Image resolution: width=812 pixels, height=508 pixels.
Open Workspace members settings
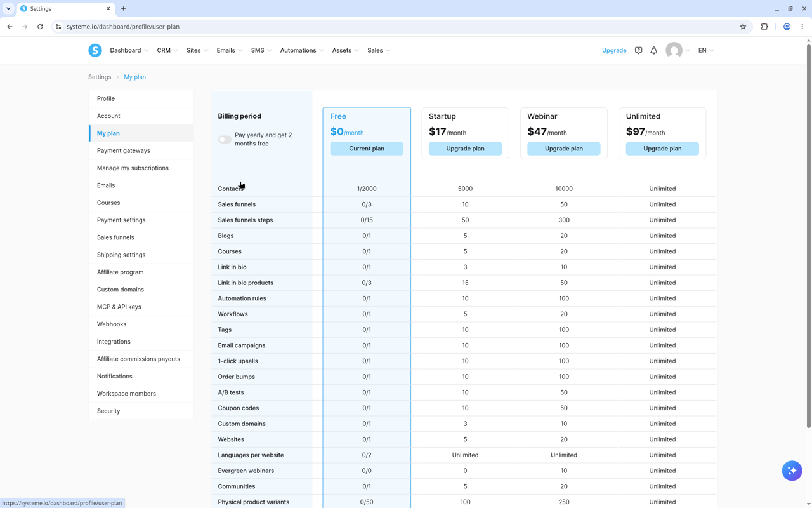point(141,394)
